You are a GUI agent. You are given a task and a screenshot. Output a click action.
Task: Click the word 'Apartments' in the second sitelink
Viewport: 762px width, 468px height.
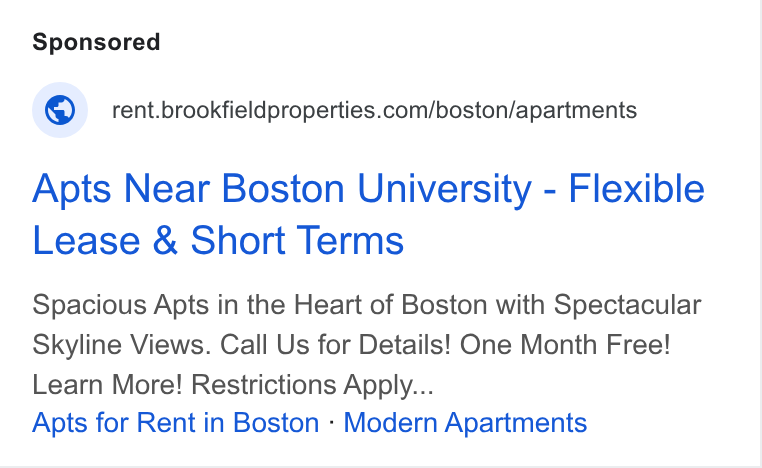pyautogui.click(x=516, y=423)
